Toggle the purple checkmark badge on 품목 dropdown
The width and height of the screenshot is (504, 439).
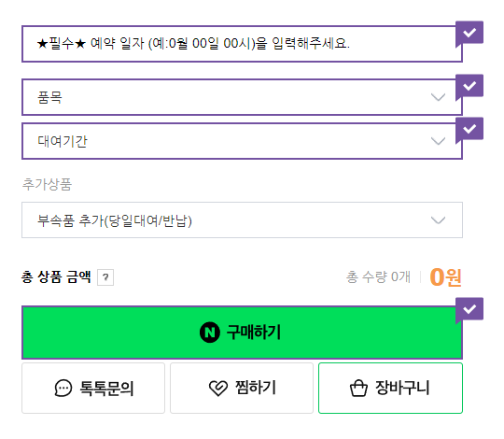pyautogui.click(x=469, y=86)
